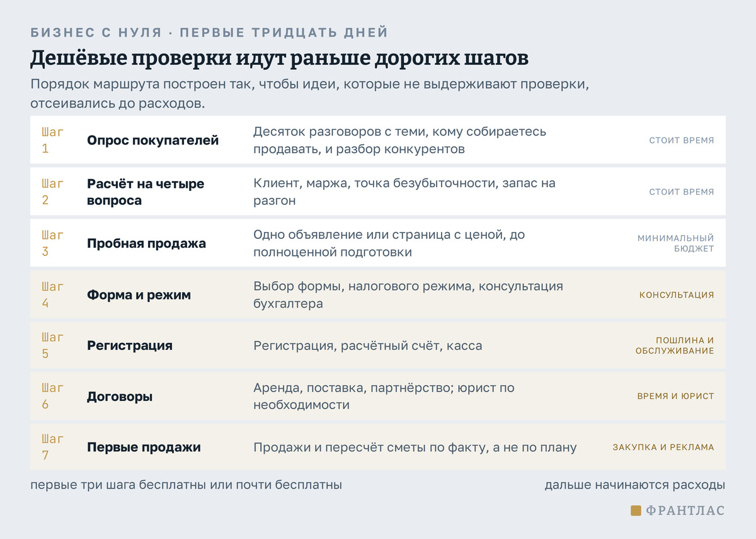Select the 'Шаг 3' label
This screenshot has height=539, width=756.
point(52,243)
